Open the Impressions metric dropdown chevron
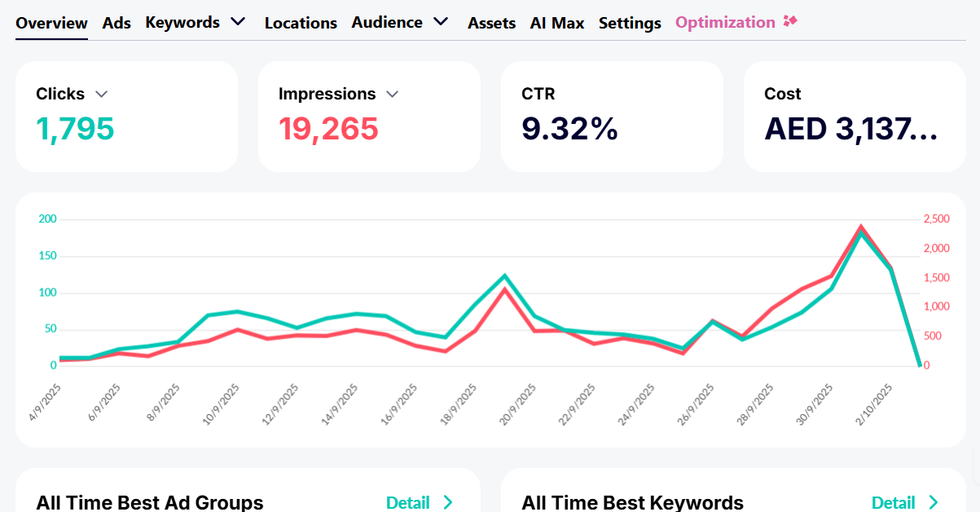Image resolution: width=980 pixels, height=512 pixels. 392,95
